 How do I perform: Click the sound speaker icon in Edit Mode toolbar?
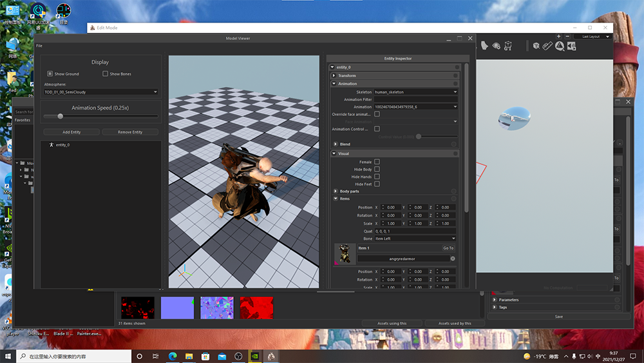571,46
